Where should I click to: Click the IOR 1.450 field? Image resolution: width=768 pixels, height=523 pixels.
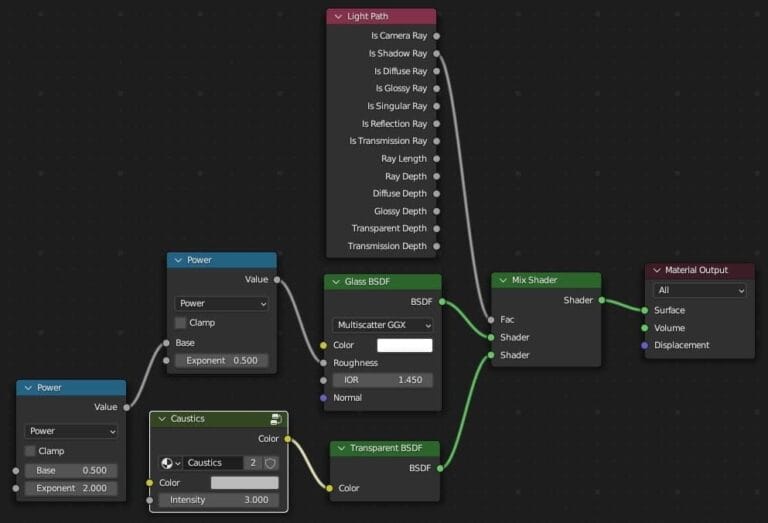(x=383, y=380)
